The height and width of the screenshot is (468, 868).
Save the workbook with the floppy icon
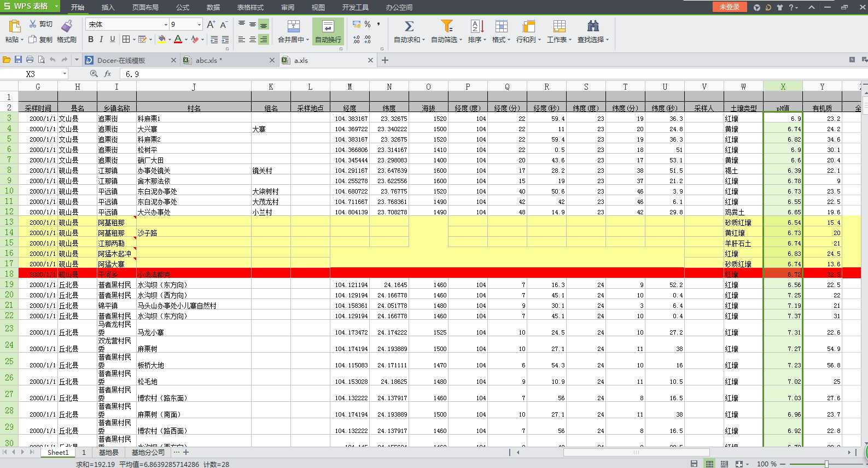click(18, 60)
